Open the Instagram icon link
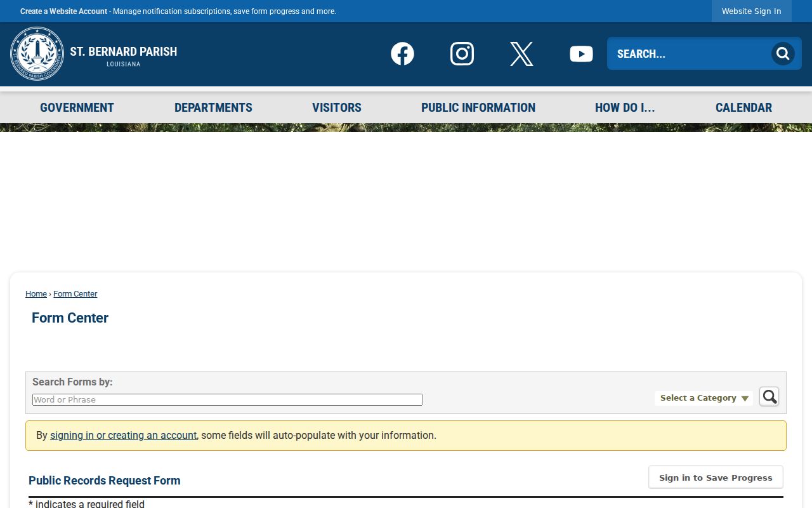The height and width of the screenshot is (508, 812). (x=462, y=54)
